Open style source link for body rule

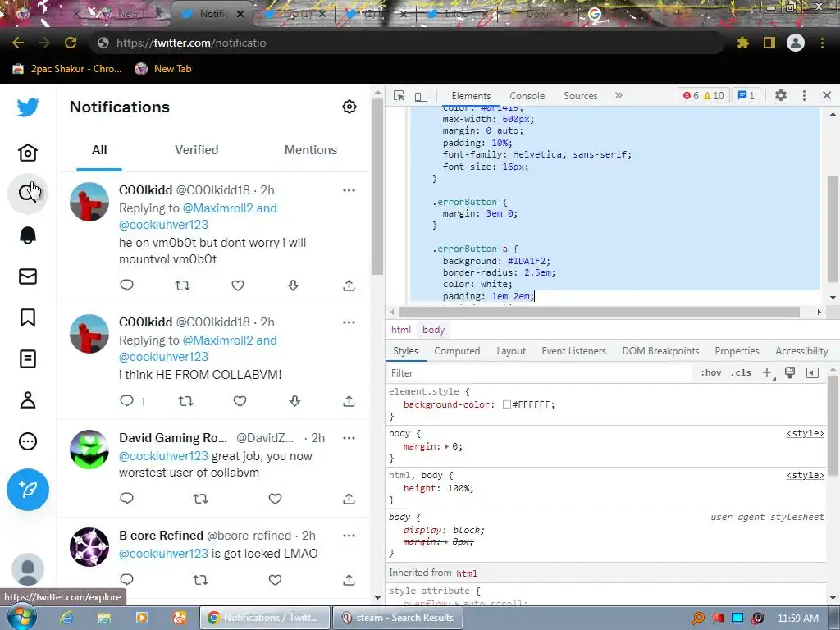(x=806, y=433)
